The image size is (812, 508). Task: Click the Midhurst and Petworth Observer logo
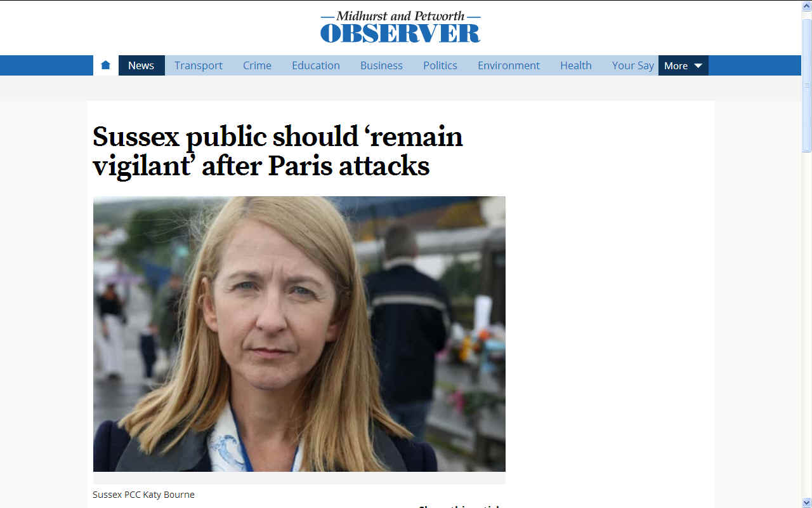(400, 27)
